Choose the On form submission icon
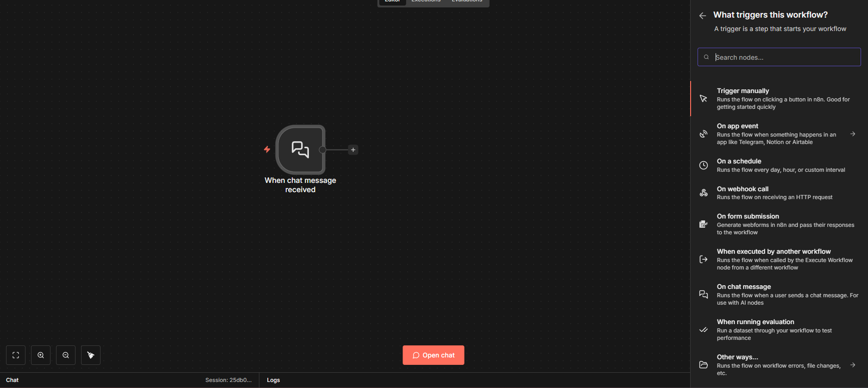This screenshot has width=868, height=388. 704,224
